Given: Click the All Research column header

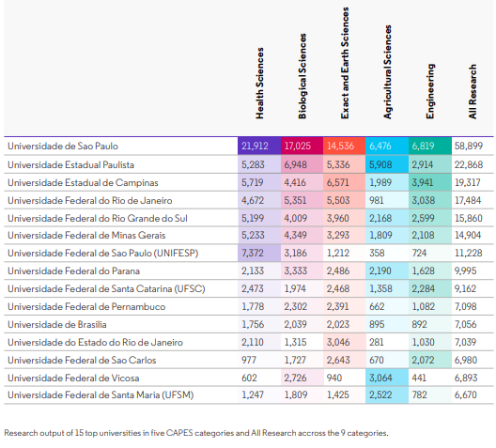Looking at the screenshot, I should (473, 92).
